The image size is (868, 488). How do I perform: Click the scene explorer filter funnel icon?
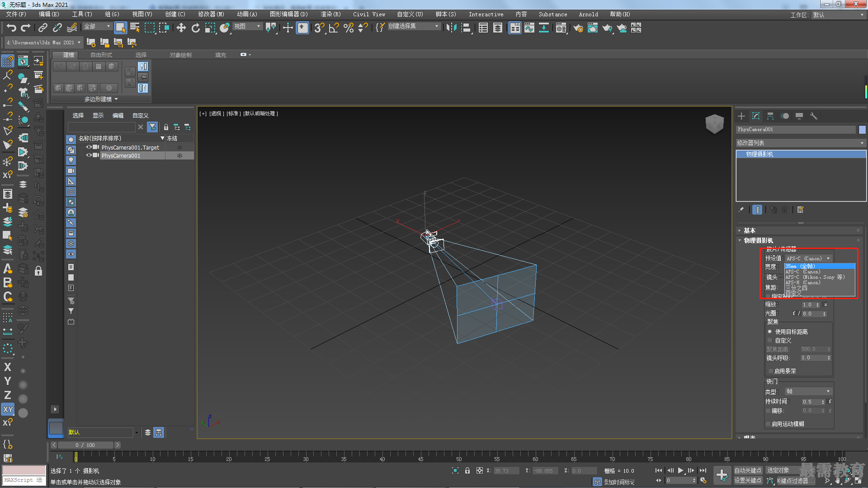pyautogui.click(x=153, y=127)
